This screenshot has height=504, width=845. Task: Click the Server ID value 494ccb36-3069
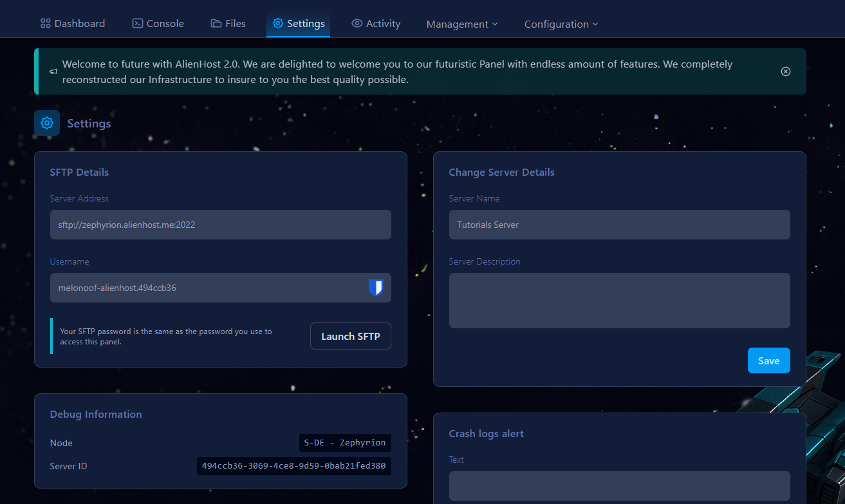pos(293,466)
